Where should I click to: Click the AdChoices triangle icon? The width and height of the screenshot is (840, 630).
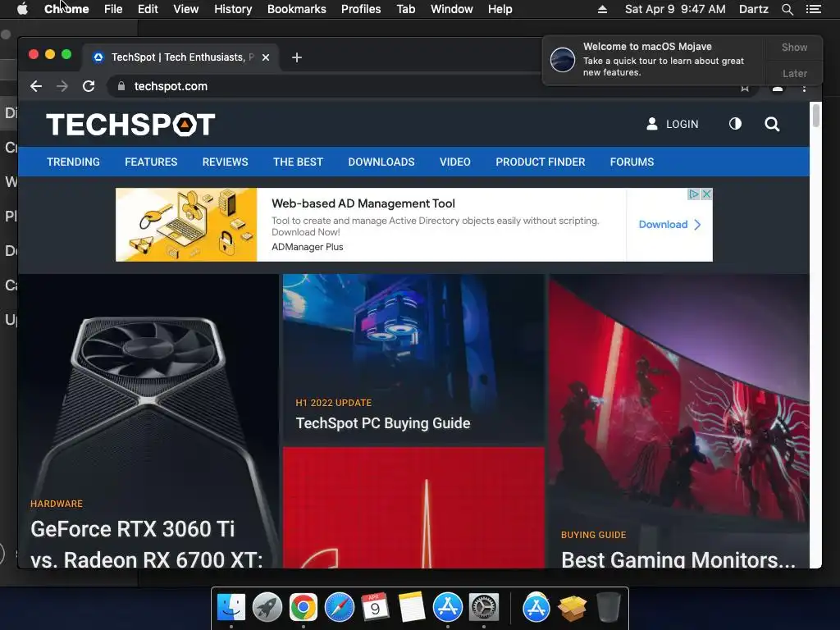coord(693,194)
